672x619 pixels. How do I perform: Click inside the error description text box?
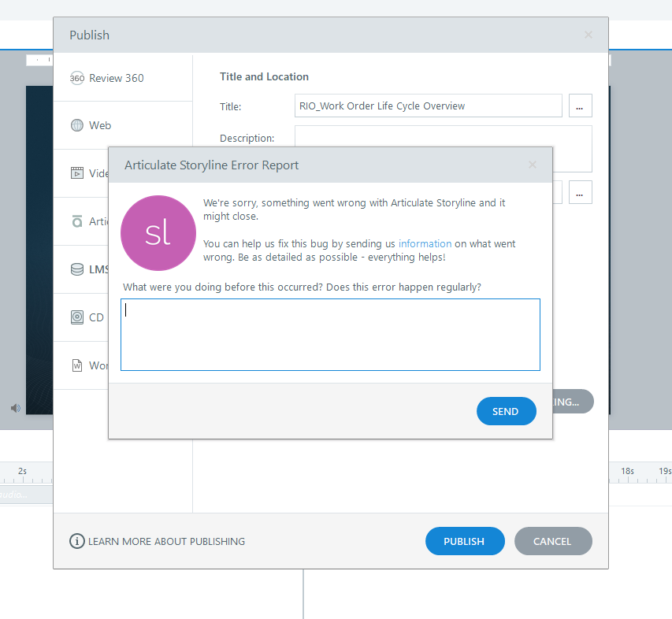coord(330,335)
